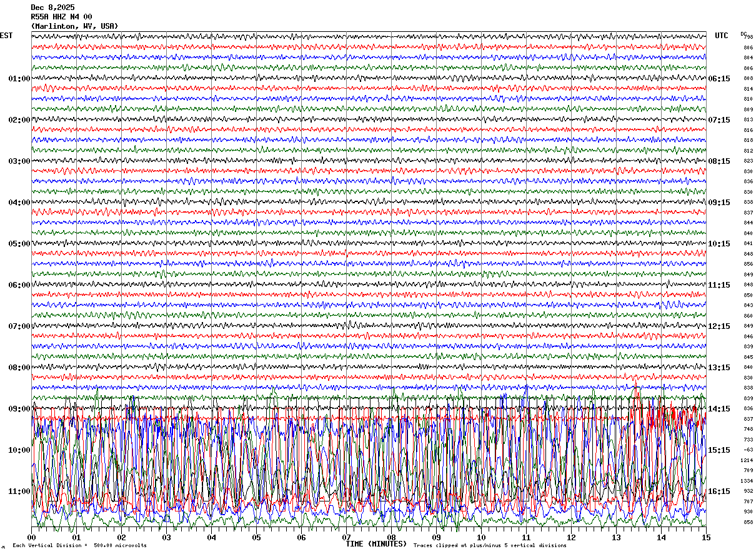This screenshot has height=554, width=756.
Task: Select the station code 'R55A HHZ N4 00'
Action: coord(61,17)
